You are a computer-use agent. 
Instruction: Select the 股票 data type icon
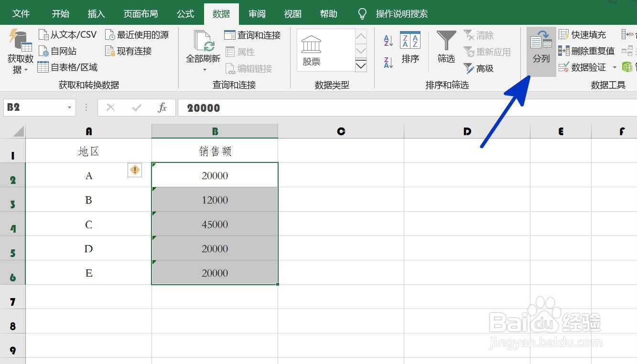[312, 46]
